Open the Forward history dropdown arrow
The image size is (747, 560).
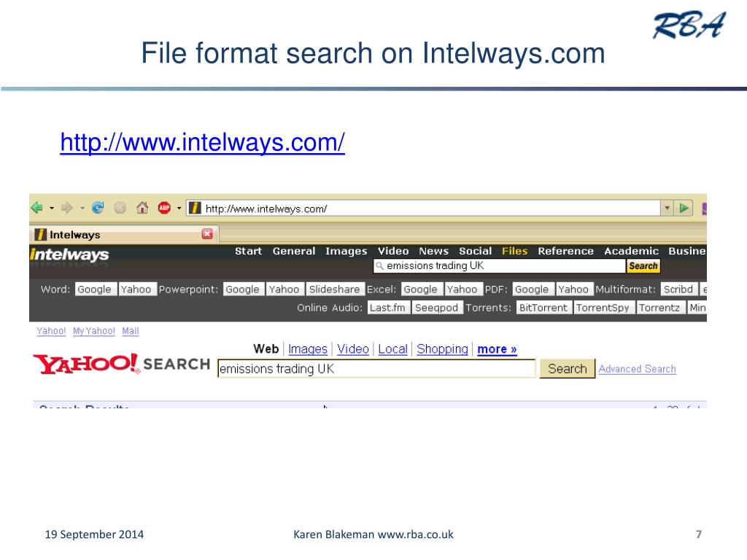click(x=82, y=208)
